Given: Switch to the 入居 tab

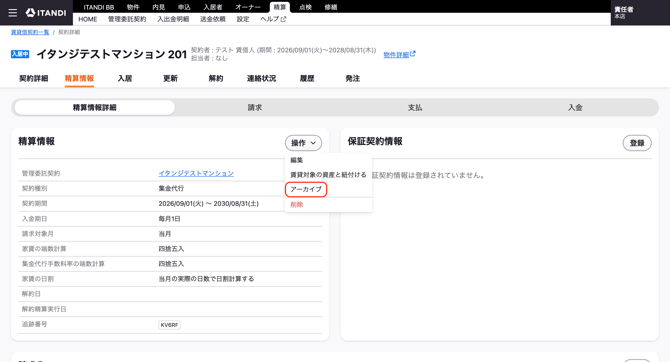Looking at the screenshot, I should tap(125, 79).
